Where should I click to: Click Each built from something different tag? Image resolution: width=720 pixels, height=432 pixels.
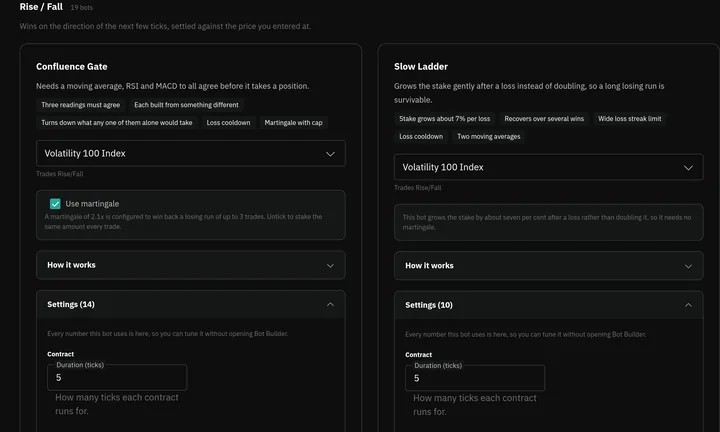(186, 105)
